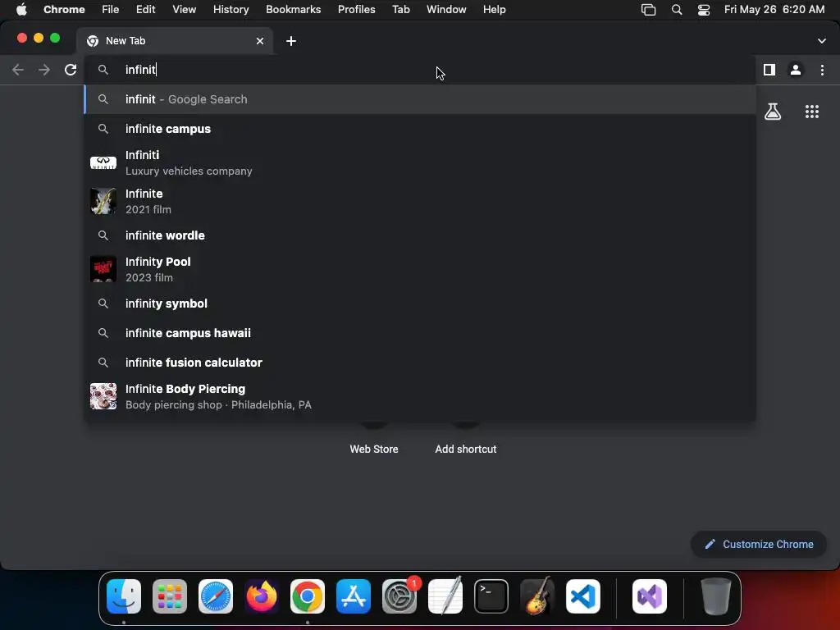Choose 'infinity symbol' suggestion
The width and height of the screenshot is (840, 630).
tap(420, 304)
